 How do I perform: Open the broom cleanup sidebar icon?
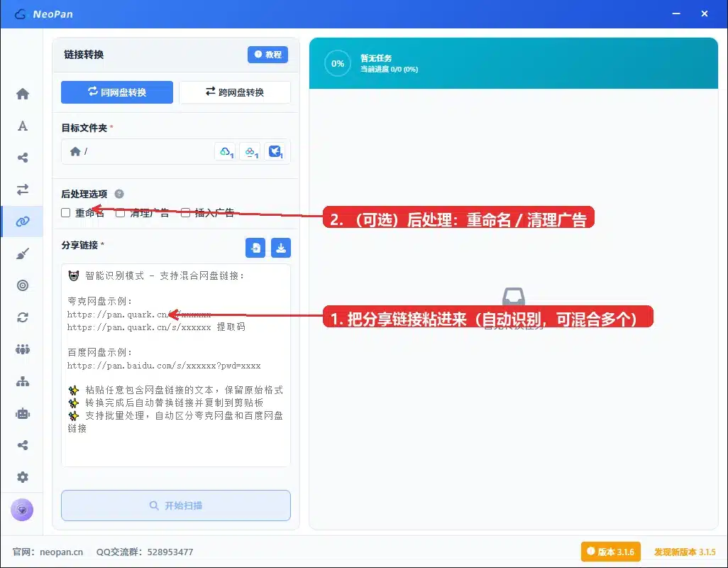tap(22, 253)
